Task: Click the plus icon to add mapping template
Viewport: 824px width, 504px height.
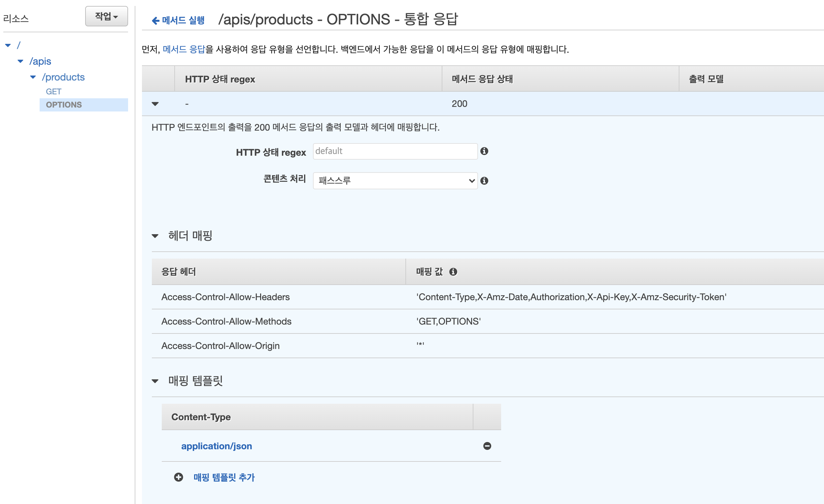Action: click(179, 477)
